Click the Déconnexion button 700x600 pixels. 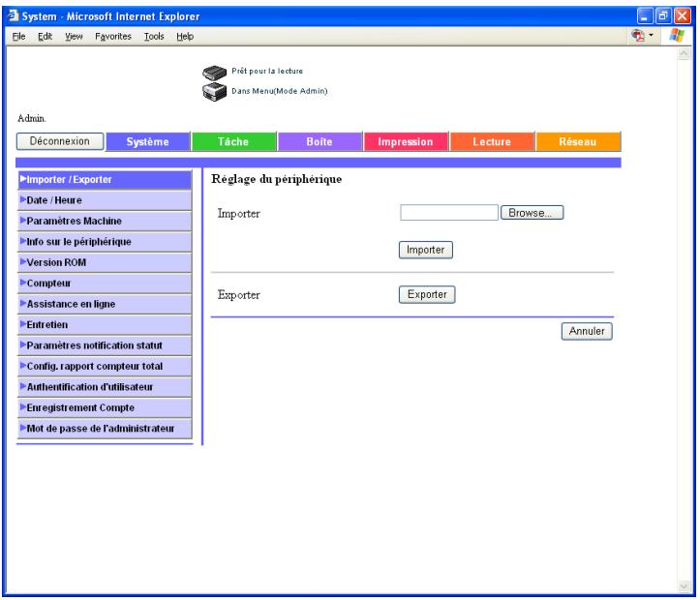pos(60,141)
